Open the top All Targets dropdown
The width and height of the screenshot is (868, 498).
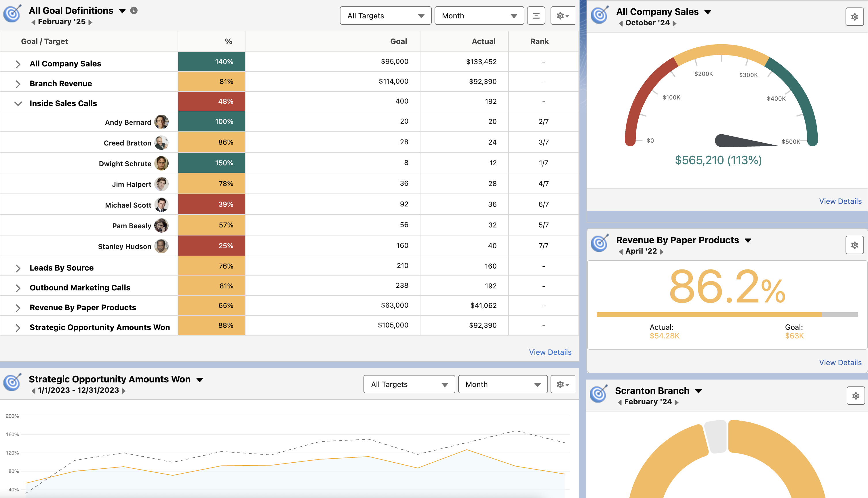pos(385,16)
